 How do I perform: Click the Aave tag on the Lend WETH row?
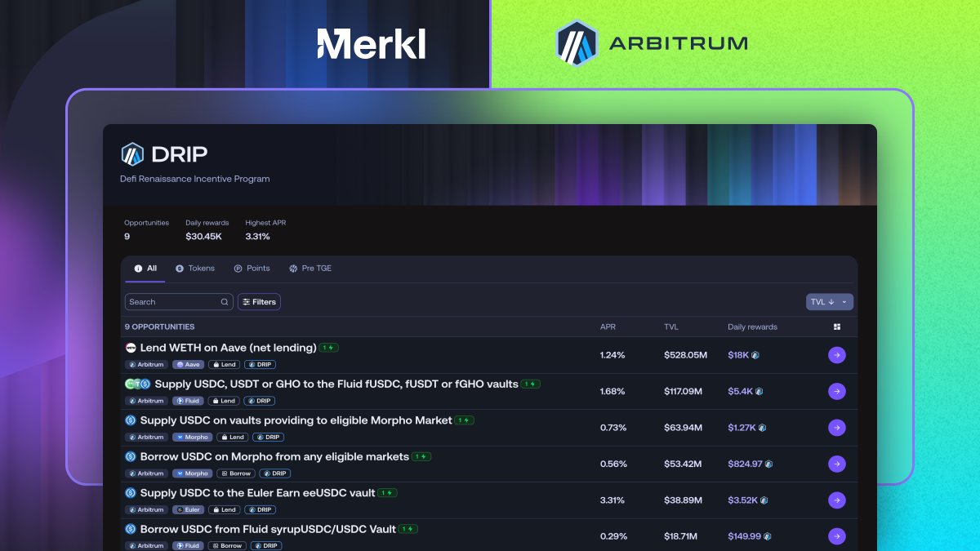(x=188, y=365)
